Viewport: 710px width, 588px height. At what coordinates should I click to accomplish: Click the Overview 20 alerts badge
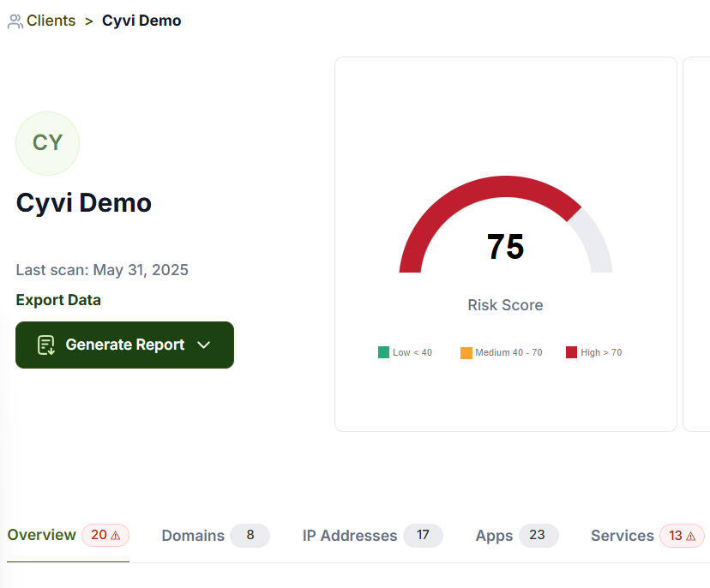tap(105, 535)
